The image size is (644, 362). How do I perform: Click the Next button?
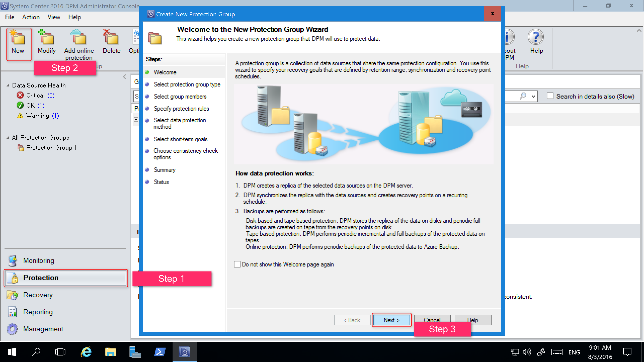point(391,320)
